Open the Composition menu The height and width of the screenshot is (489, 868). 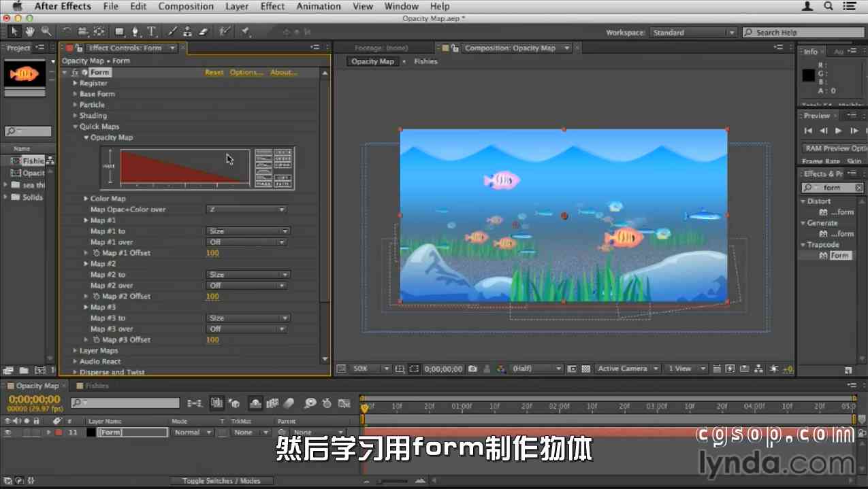(186, 6)
